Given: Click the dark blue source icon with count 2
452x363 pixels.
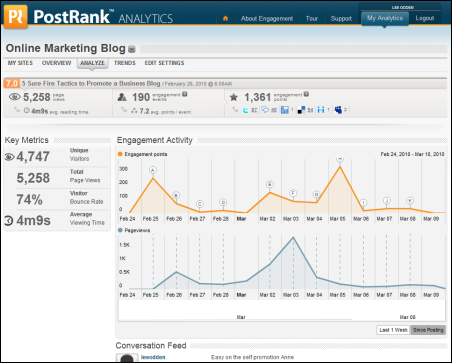Looking at the screenshot, I should pos(338,110).
